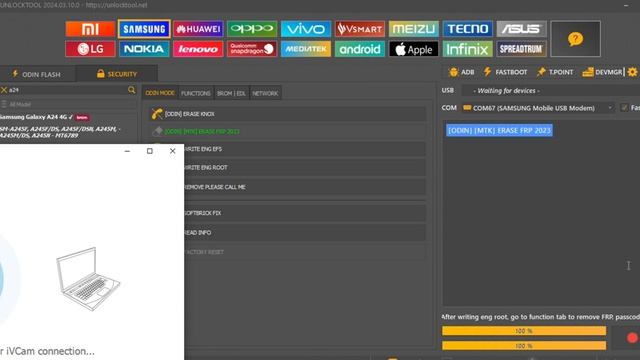Open the DEVMGR device manager
Viewport: 640px width, 360px height.
[x=602, y=72]
